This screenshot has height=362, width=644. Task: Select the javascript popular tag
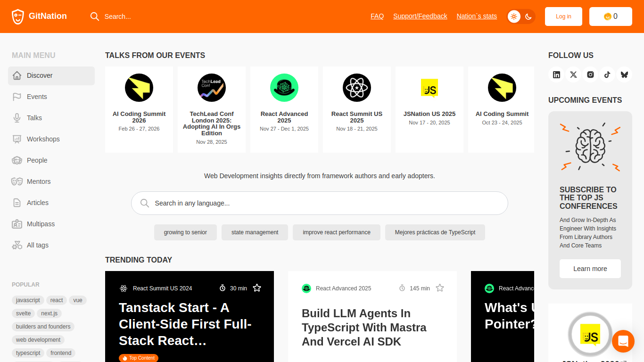(28, 300)
